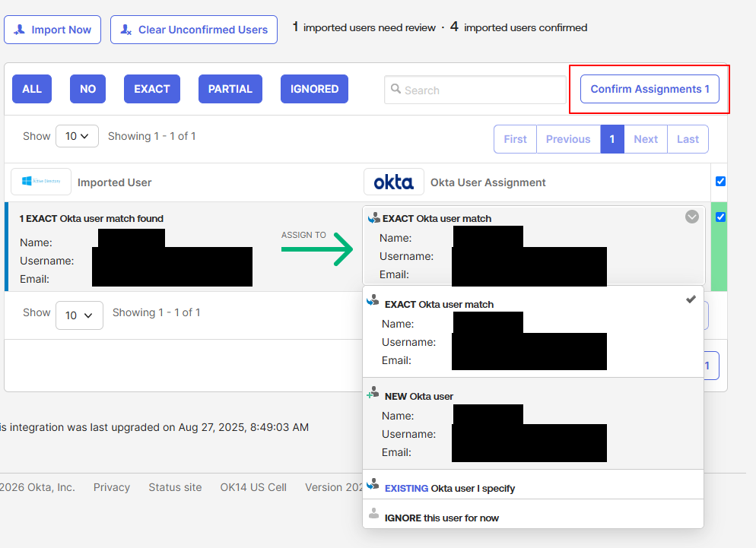Click the green assign-to arrow
The height and width of the screenshot is (548, 756).
pyautogui.click(x=317, y=249)
